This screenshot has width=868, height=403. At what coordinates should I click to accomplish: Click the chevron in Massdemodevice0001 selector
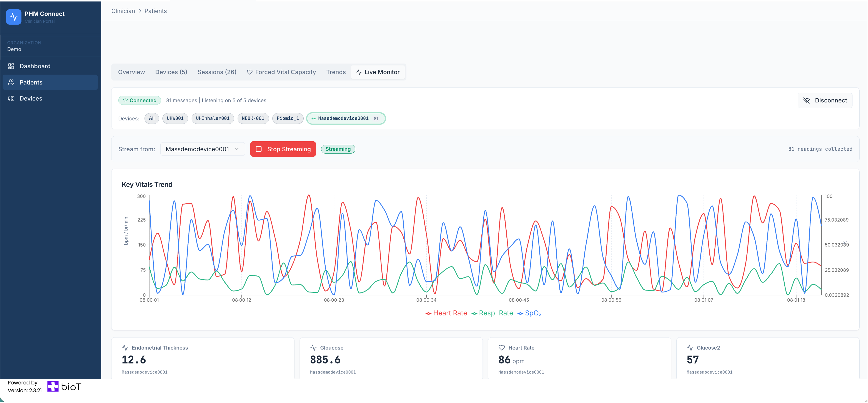click(x=237, y=149)
